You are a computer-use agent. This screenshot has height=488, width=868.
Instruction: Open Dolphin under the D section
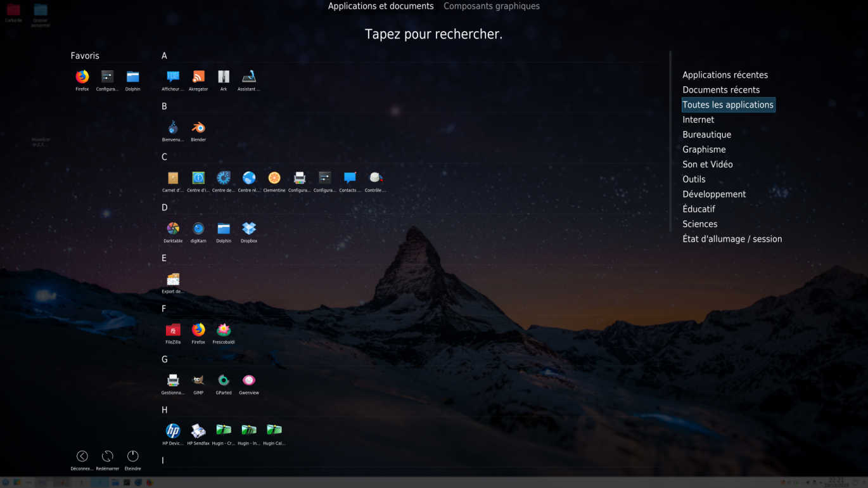coord(224,229)
